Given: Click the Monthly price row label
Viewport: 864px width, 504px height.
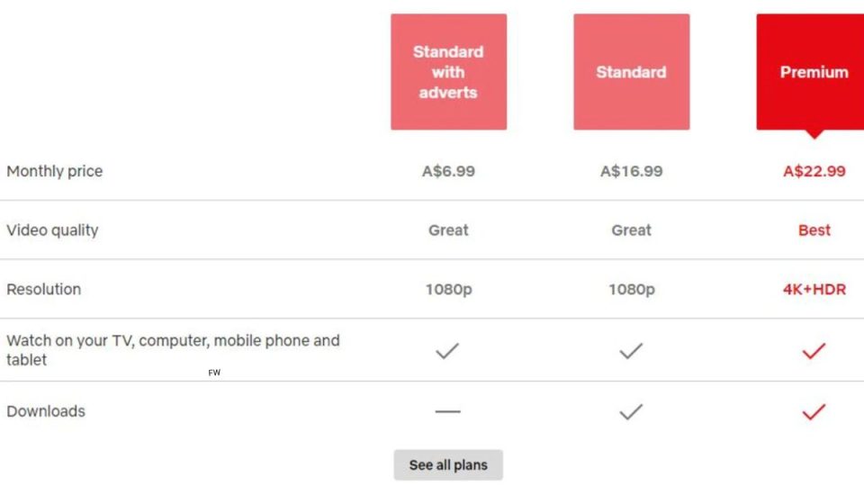Looking at the screenshot, I should [x=55, y=171].
